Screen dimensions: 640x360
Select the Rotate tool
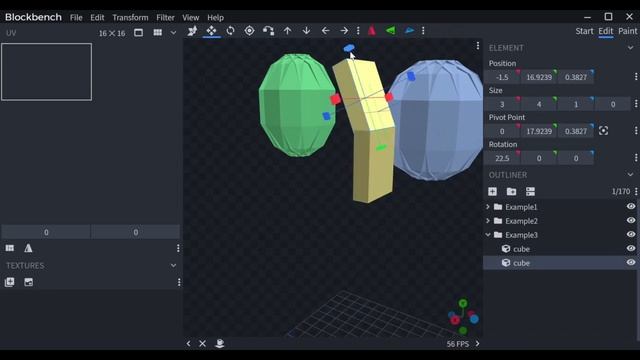click(230, 31)
